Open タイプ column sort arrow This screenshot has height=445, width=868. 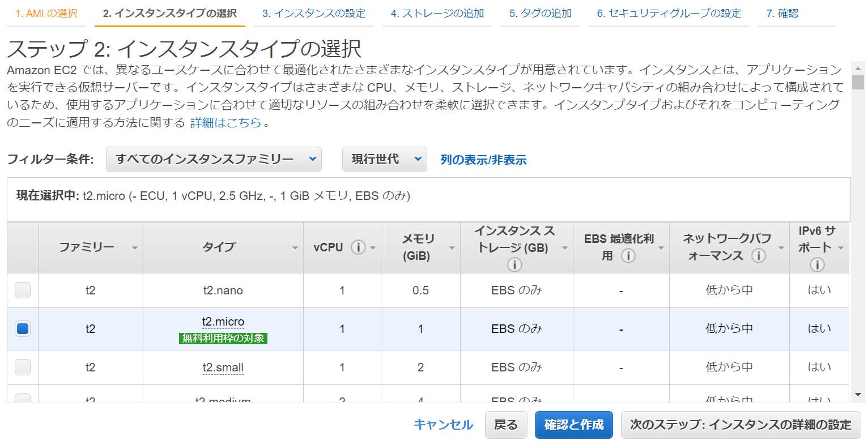tap(295, 248)
